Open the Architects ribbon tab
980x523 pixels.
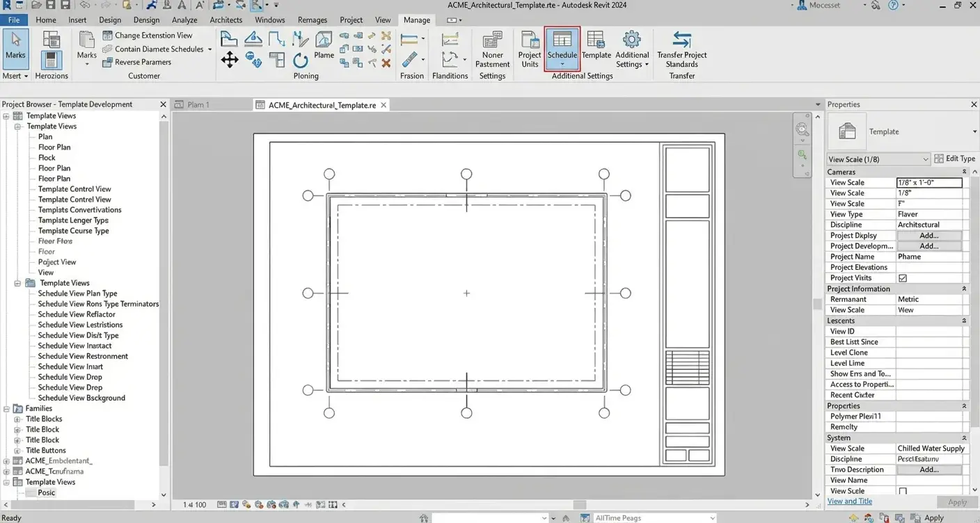point(226,20)
